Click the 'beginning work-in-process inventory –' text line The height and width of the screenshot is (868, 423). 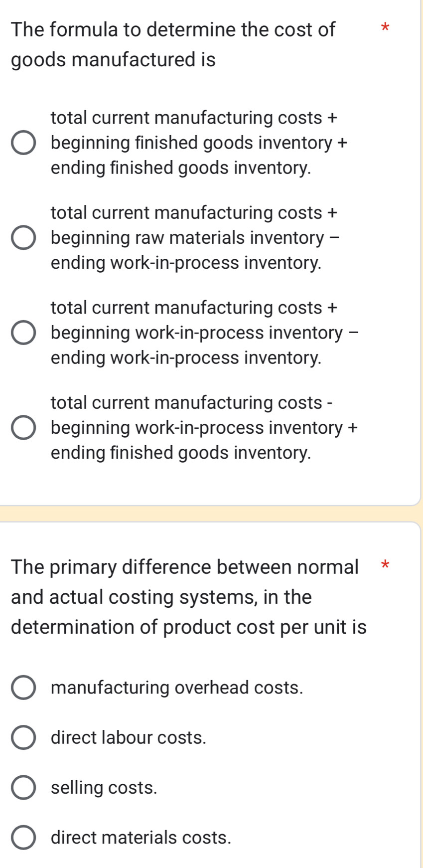tap(205, 333)
